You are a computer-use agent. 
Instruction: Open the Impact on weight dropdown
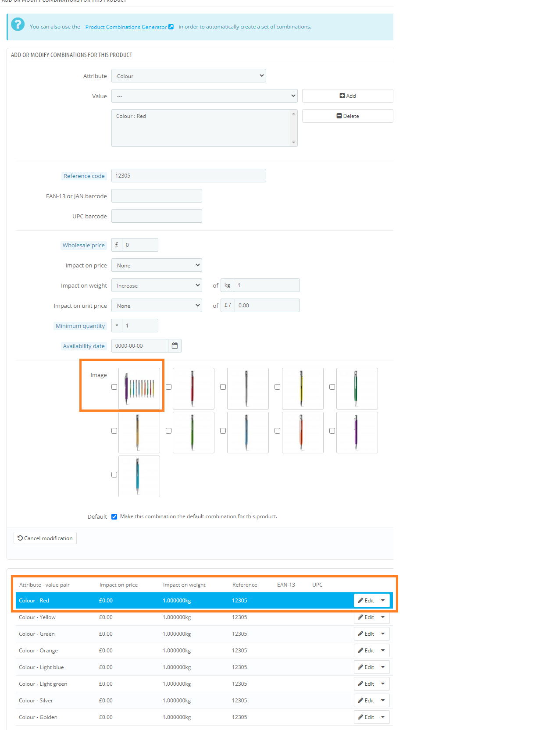point(157,285)
